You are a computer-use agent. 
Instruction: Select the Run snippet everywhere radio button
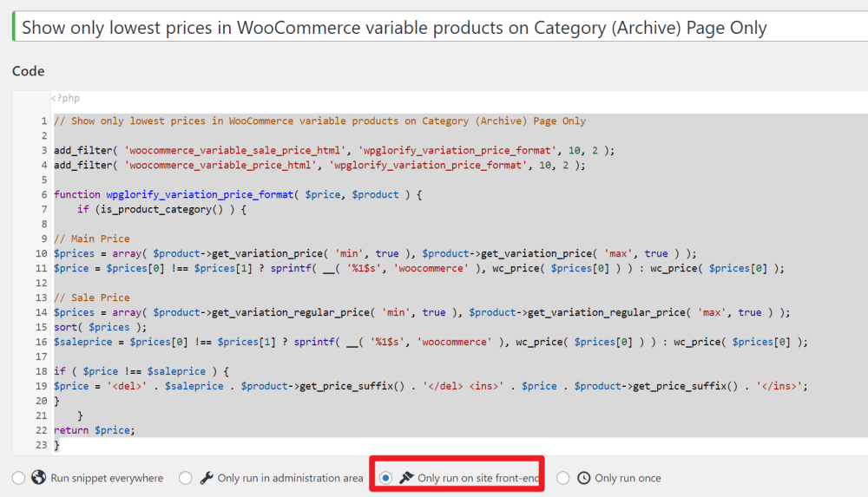pos(19,478)
